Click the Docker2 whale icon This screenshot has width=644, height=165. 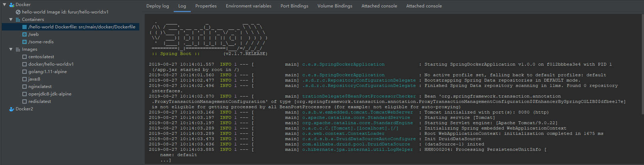coord(12,109)
